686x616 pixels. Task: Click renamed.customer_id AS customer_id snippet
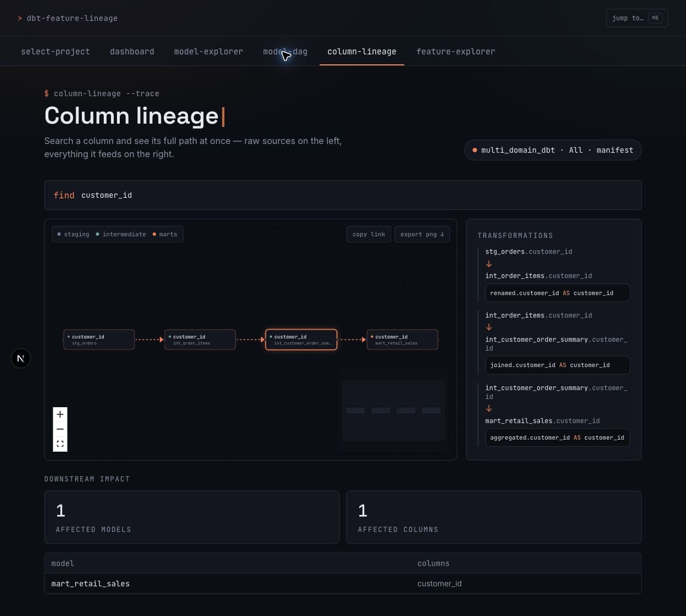pos(557,293)
